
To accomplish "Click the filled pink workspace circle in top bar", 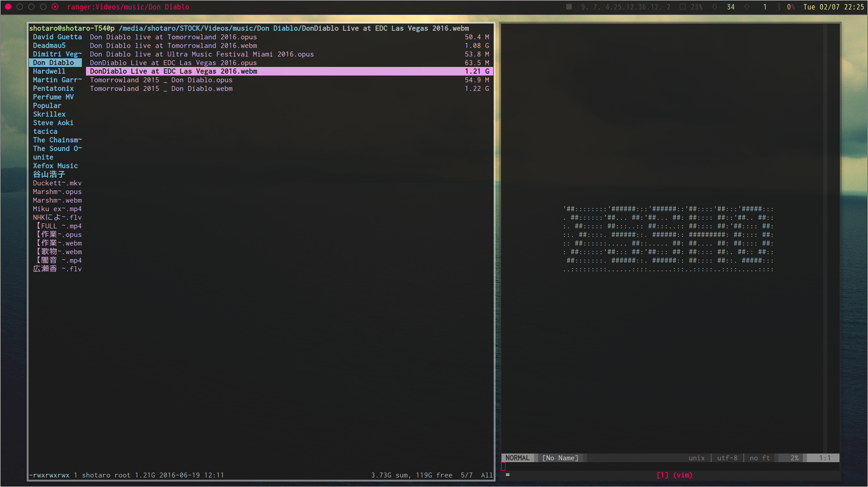I will pyautogui.click(x=7, y=7).
